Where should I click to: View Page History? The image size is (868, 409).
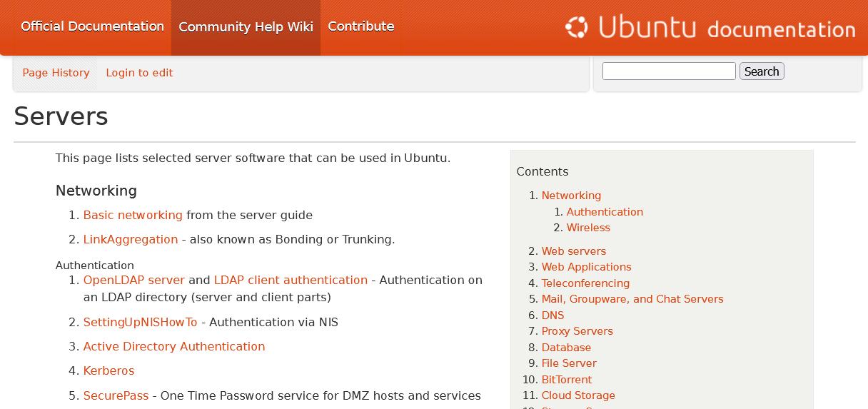pos(56,73)
